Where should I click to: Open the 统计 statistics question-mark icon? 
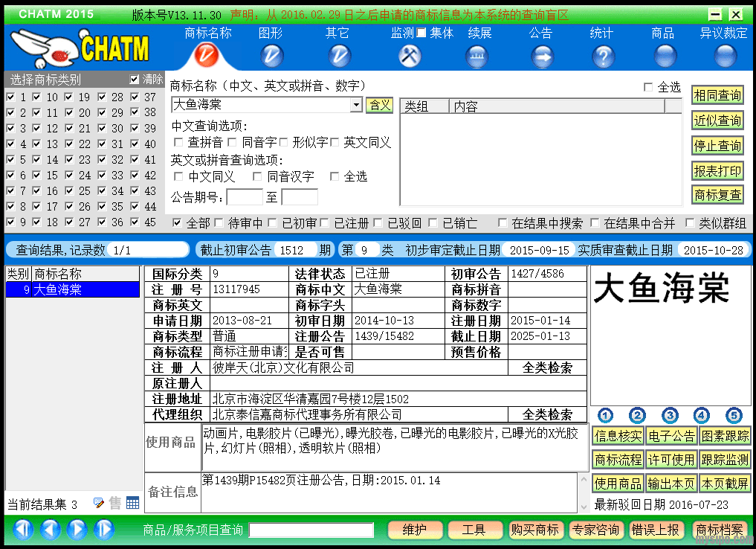[x=602, y=56]
